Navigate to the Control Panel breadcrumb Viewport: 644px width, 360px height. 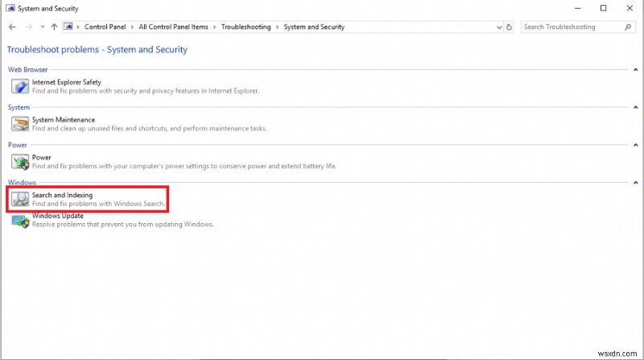105,27
